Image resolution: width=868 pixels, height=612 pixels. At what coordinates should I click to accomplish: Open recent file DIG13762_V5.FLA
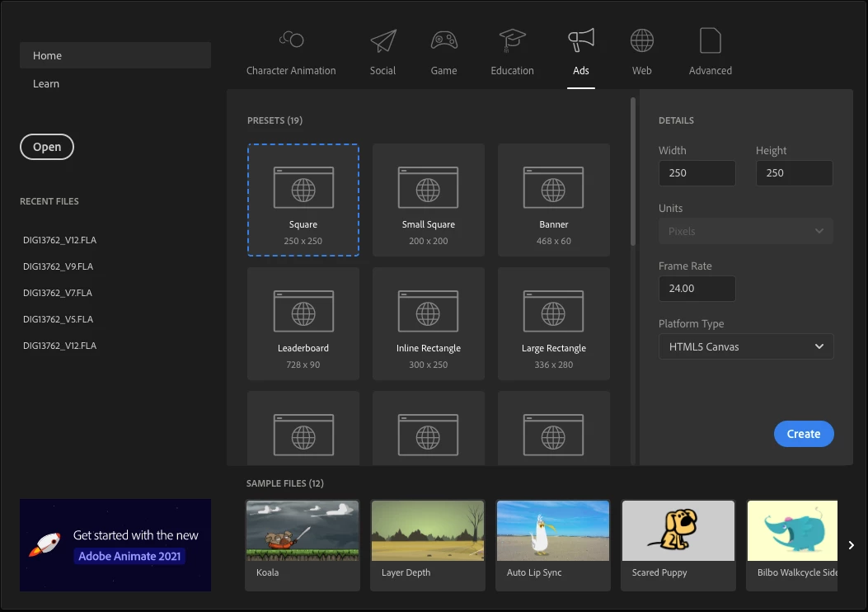(59, 319)
